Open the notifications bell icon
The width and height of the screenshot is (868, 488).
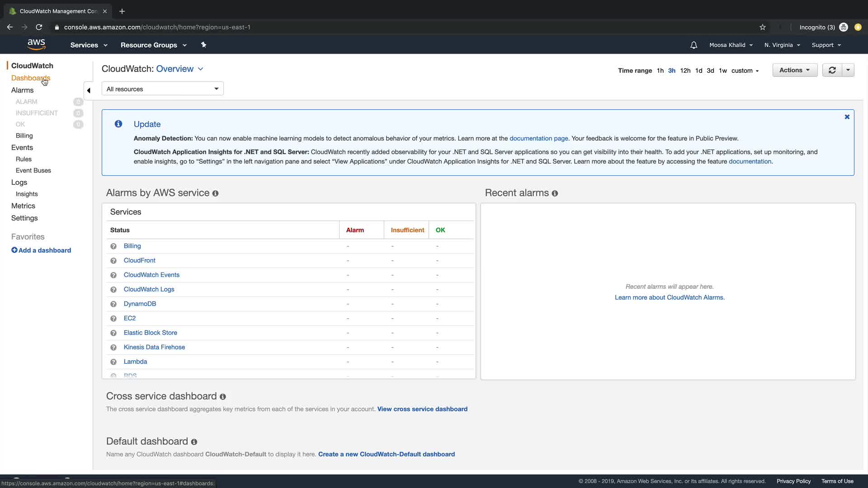693,45
